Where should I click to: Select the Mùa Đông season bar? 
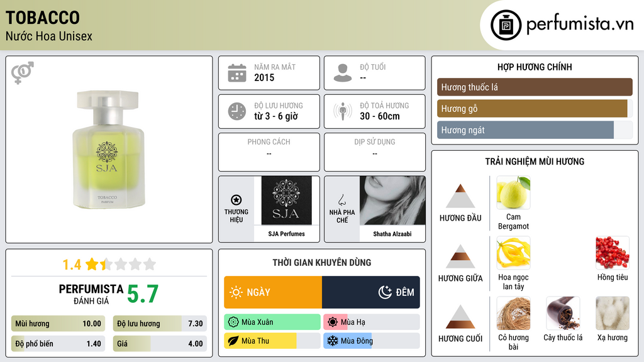pyautogui.click(x=371, y=341)
